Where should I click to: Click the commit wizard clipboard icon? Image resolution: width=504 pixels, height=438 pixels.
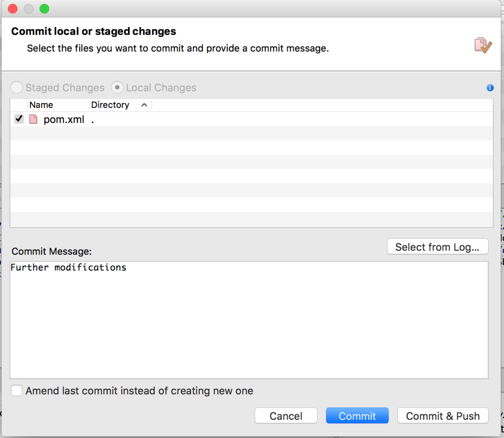tap(483, 45)
